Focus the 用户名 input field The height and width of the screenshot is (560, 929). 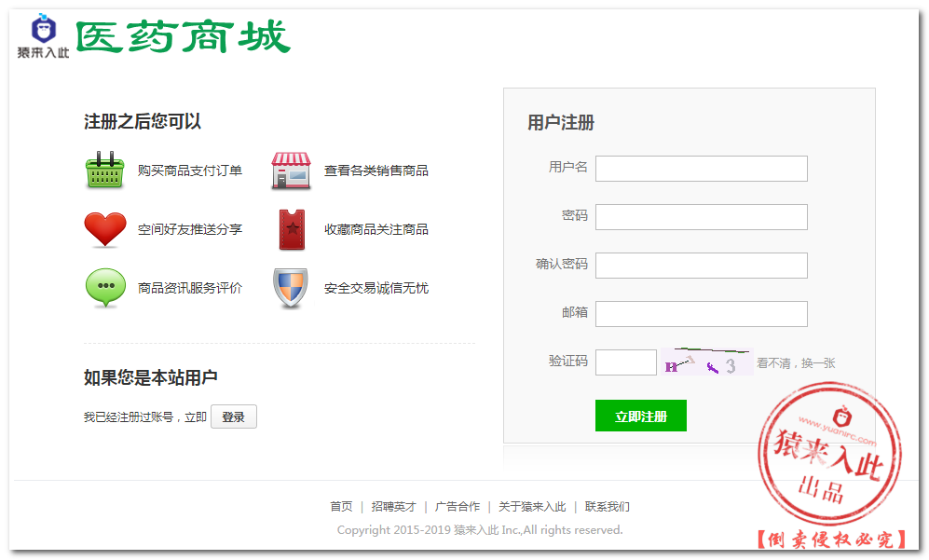tap(701, 169)
